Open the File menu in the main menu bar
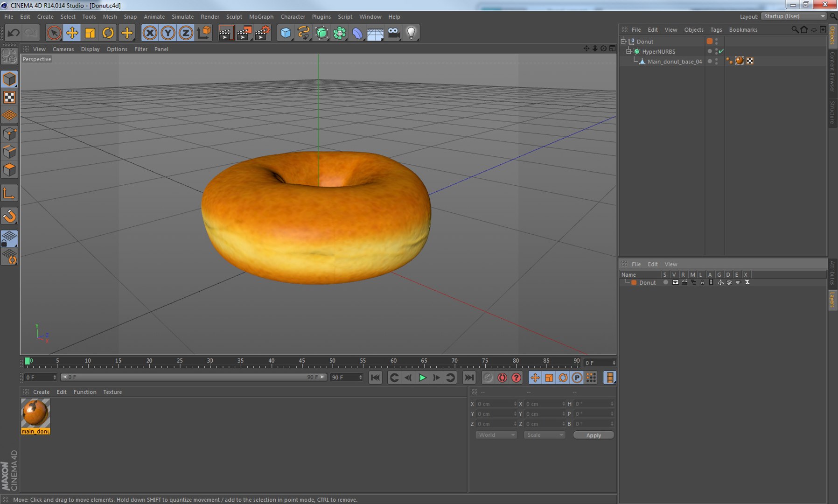838x504 pixels. pyautogui.click(x=8, y=17)
